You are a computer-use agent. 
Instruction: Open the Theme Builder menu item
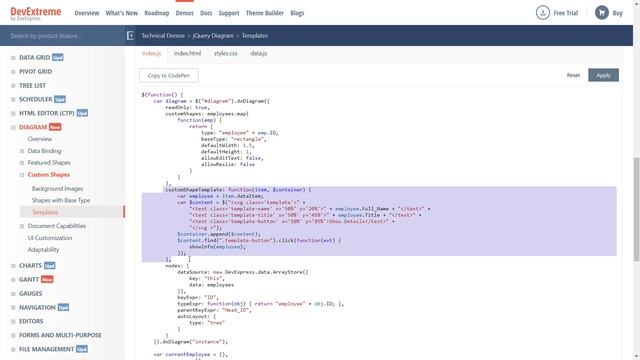(264, 13)
